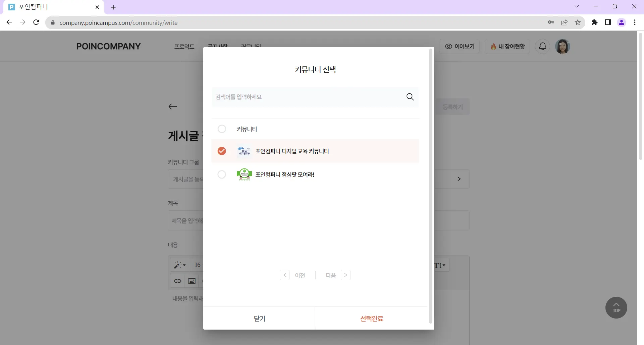Open a new browser tab
Image resolution: width=644 pixels, height=345 pixels.
tap(113, 7)
